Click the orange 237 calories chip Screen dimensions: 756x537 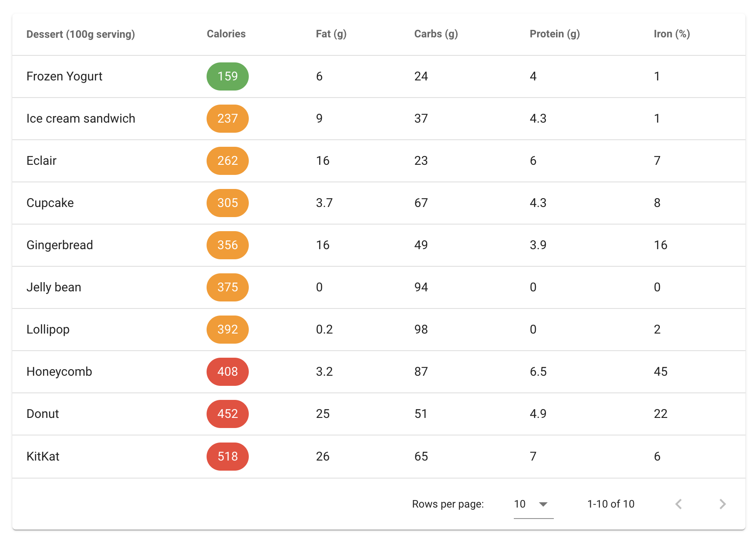(x=227, y=119)
